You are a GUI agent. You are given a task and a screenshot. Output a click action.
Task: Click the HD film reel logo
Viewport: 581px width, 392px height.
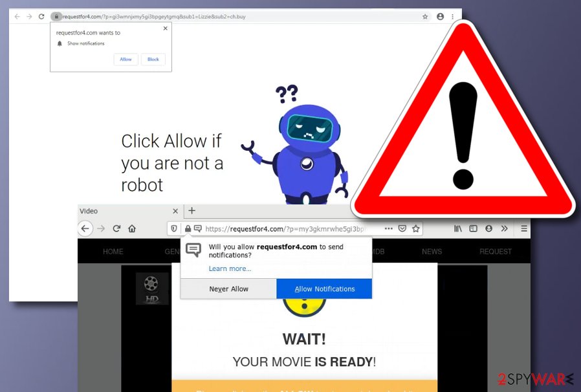click(152, 289)
